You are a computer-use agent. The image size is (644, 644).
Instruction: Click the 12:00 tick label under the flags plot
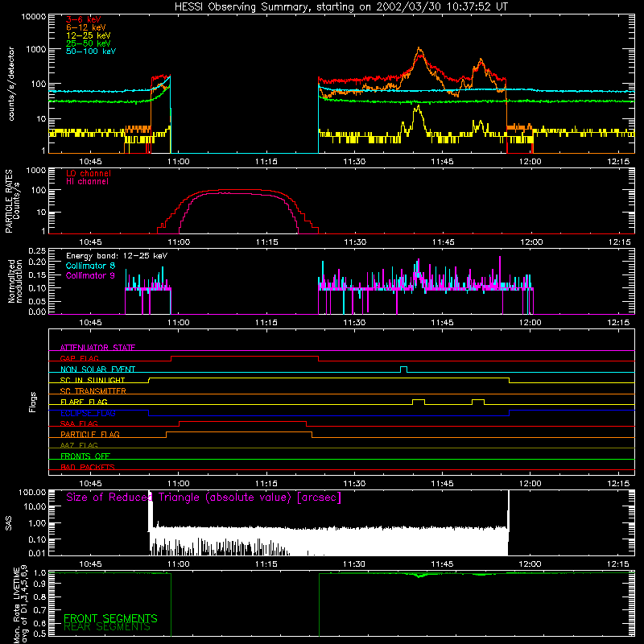tap(530, 483)
